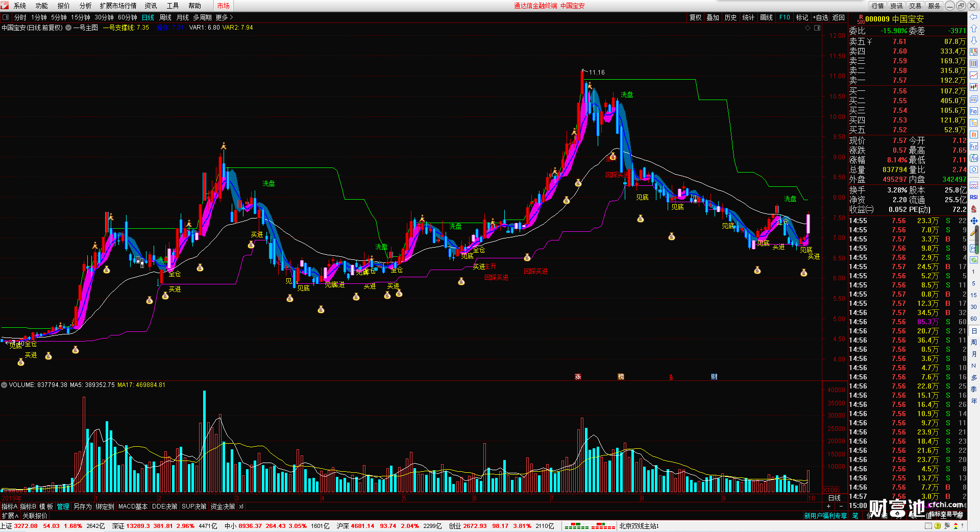This screenshot has height=532, width=980.
Task: Open the quote list icon in right sidebar
Action: point(974,52)
